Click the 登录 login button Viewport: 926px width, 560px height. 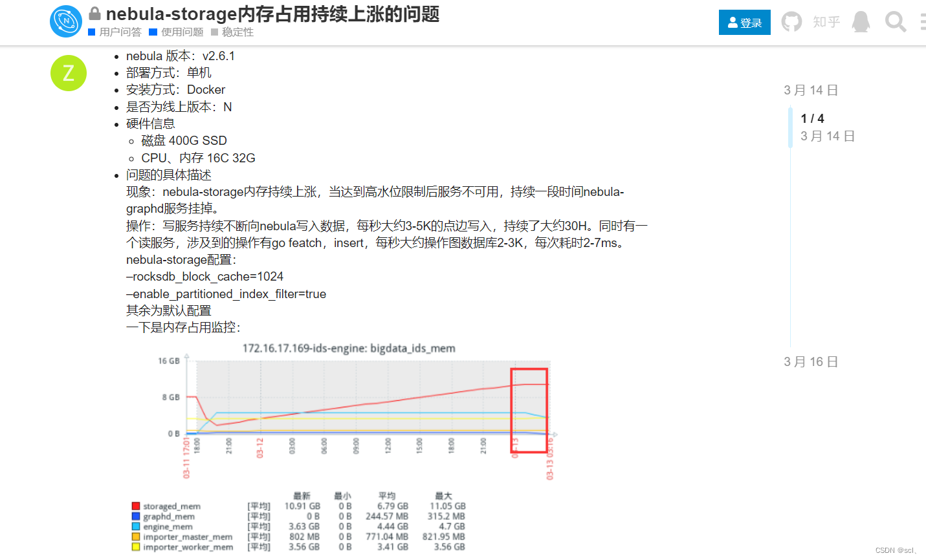pos(745,23)
